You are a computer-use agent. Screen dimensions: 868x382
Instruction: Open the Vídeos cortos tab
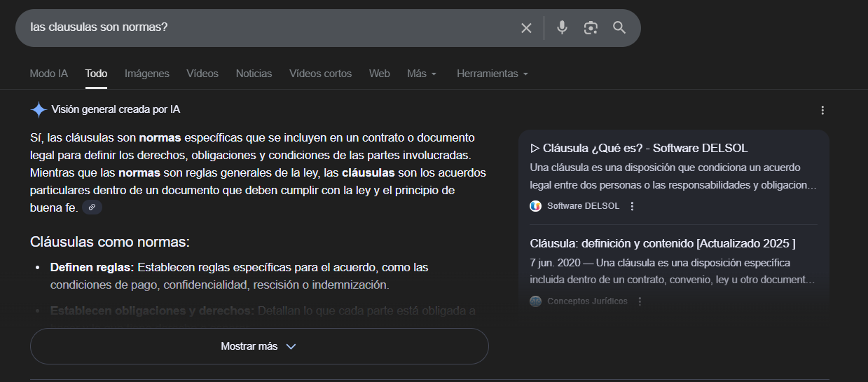(320, 74)
